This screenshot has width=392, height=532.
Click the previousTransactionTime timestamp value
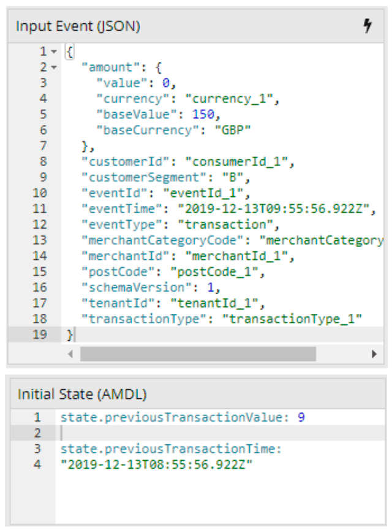pyautogui.click(x=156, y=464)
